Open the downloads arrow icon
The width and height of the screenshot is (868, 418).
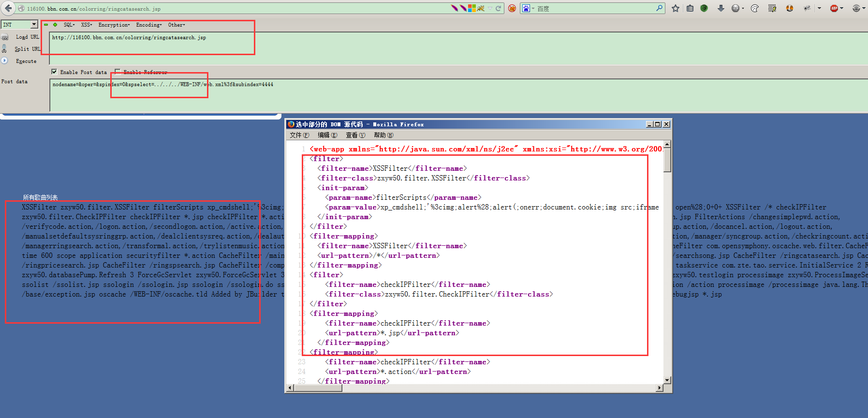(x=721, y=8)
